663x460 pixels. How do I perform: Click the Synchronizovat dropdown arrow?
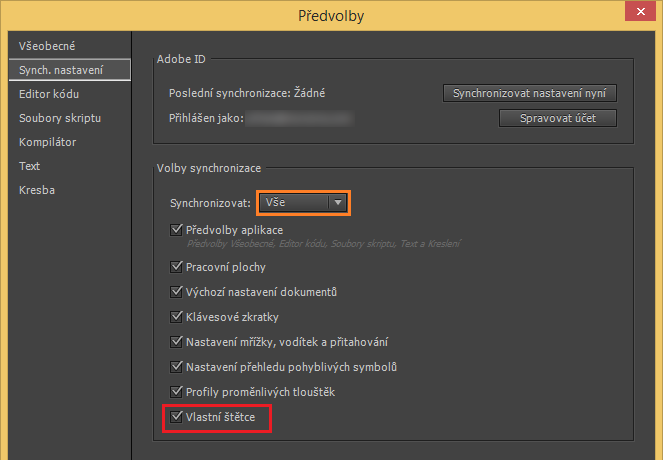(x=338, y=203)
